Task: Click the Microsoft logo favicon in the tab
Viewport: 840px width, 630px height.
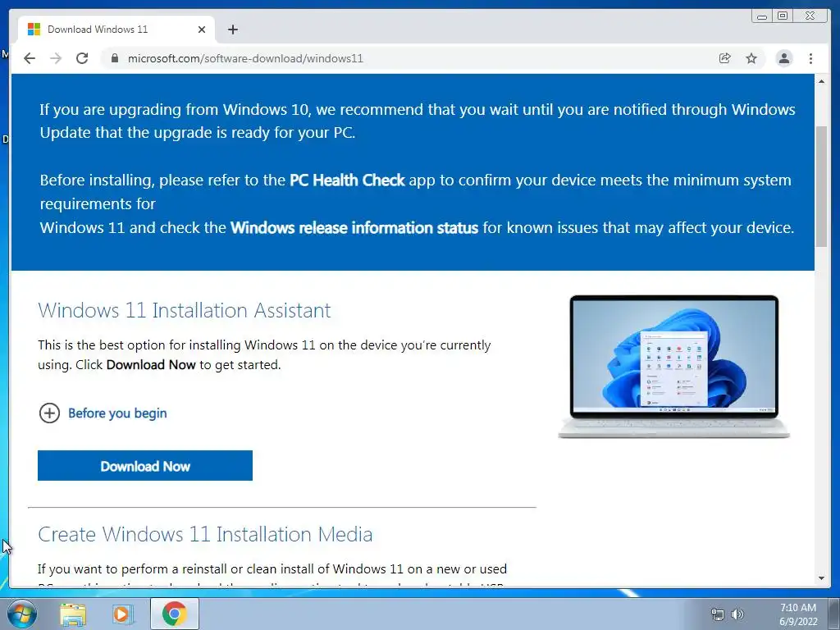Action: 34,30
